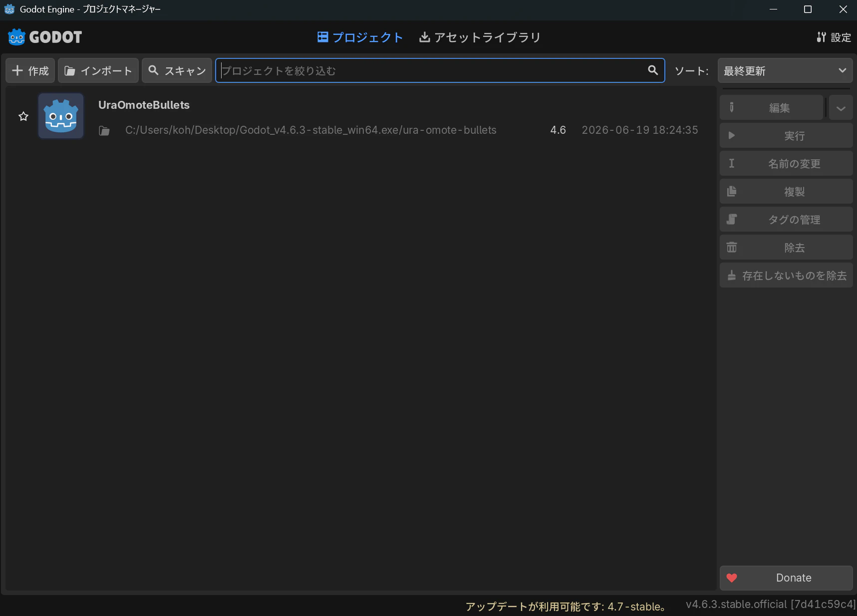Screen dimensions: 857x616
Task: Click the 実行 run button
Action: 786,136
